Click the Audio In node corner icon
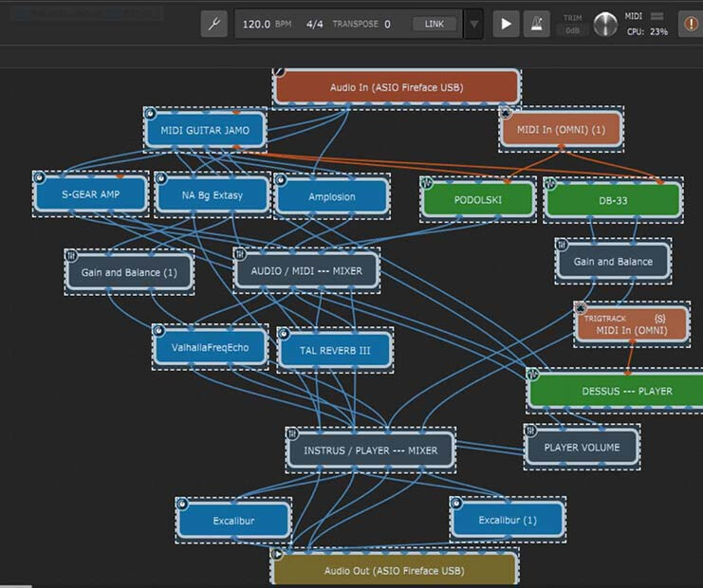The width and height of the screenshot is (703, 588). click(279, 71)
